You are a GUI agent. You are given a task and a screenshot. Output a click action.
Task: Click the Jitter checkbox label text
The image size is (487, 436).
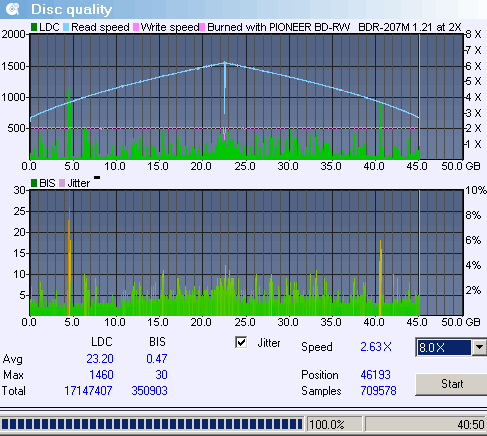tap(269, 343)
